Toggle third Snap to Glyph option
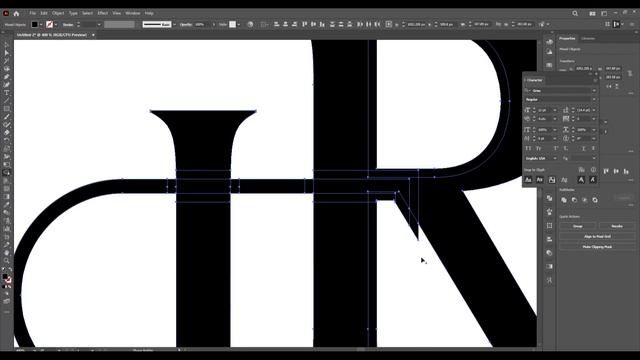This screenshot has width=640, height=360. [552, 180]
